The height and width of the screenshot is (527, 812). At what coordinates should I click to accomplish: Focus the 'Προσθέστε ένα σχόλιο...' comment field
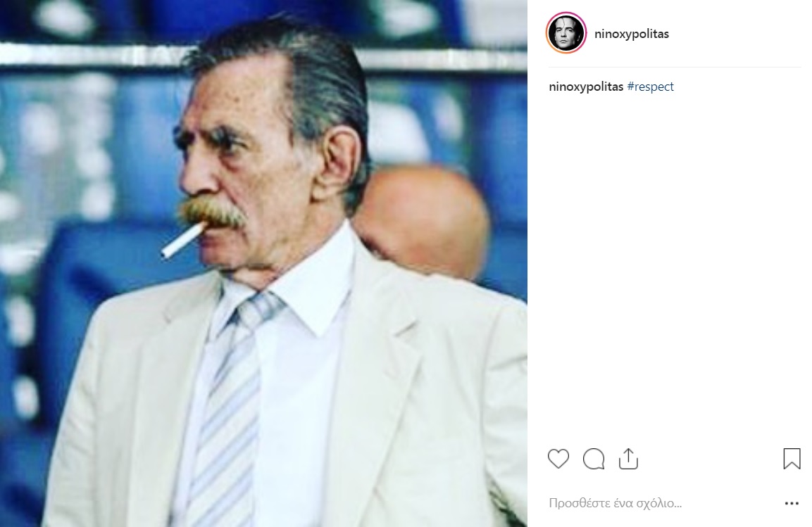point(655,504)
